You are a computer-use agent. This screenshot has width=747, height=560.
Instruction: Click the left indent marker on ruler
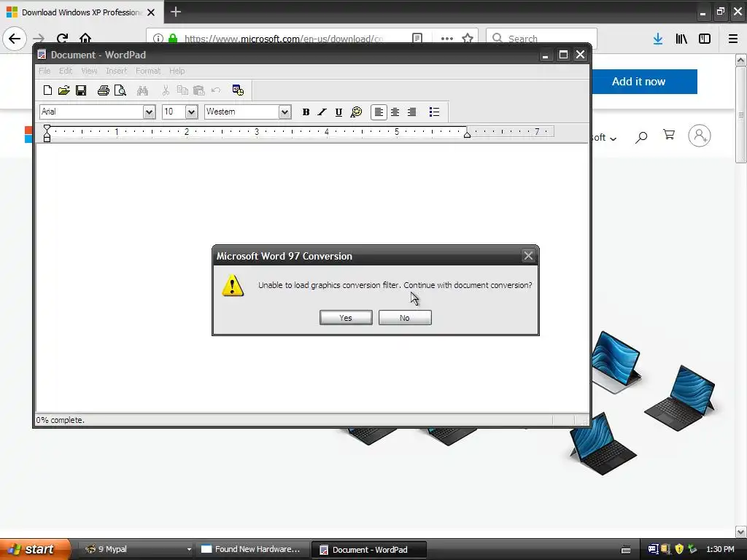pyautogui.click(x=47, y=134)
